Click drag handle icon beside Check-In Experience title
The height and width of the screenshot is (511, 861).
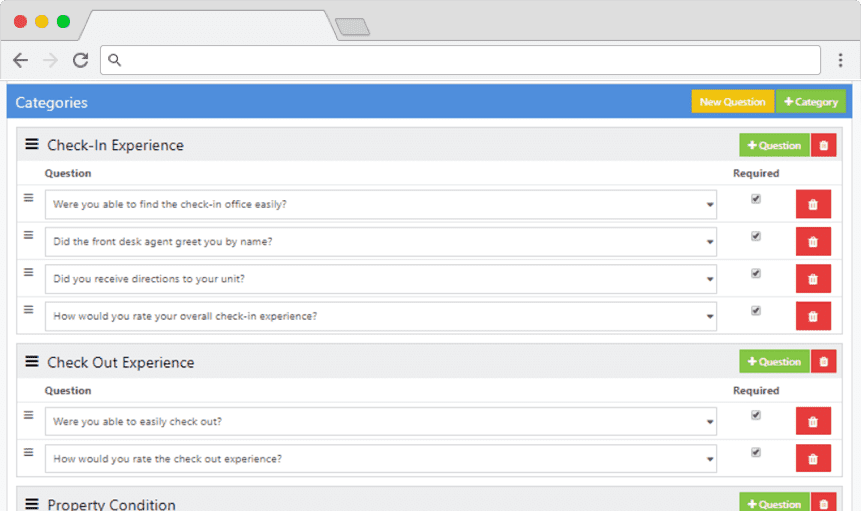[x=32, y=144]
